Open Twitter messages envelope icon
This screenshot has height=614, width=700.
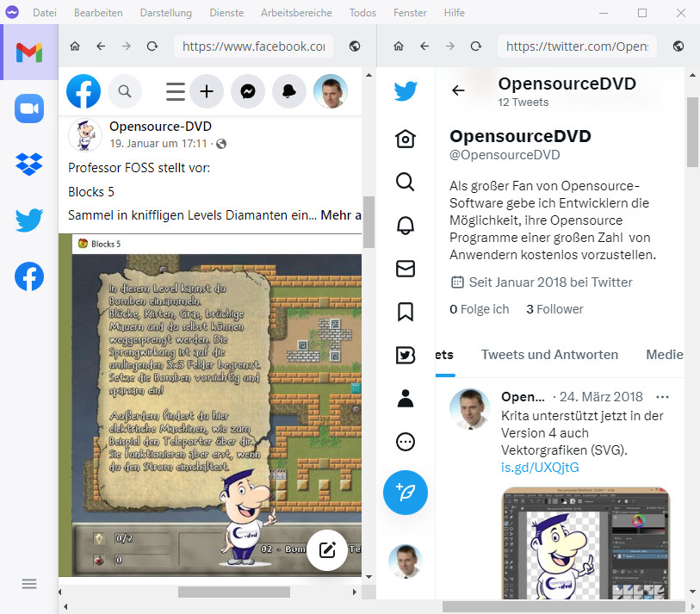pos(405,269)
